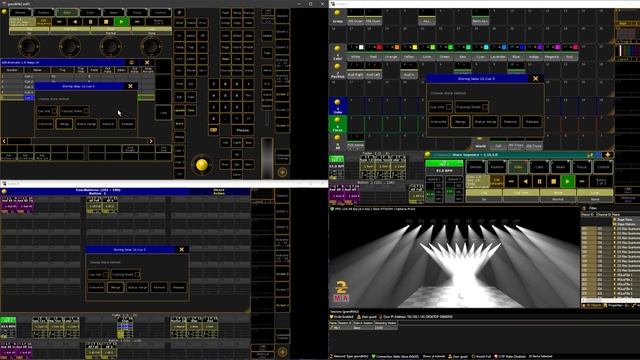Close the sequence sheet with its X icon

point(147,62)
